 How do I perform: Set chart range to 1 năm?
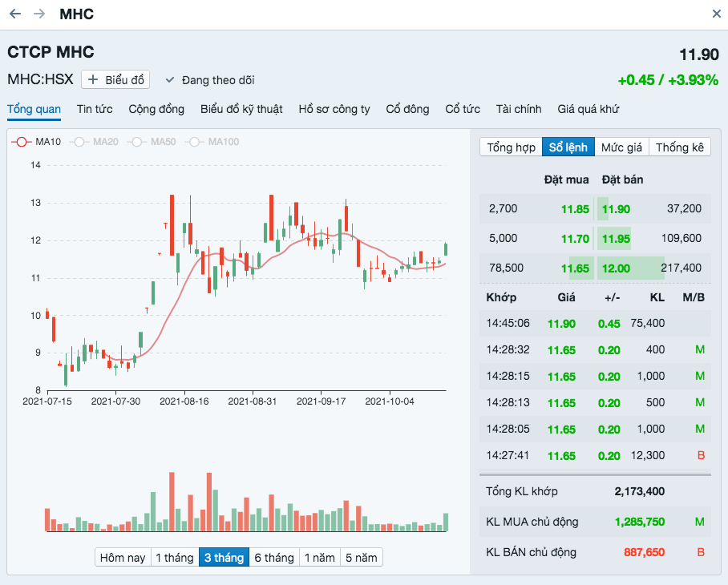320,557
